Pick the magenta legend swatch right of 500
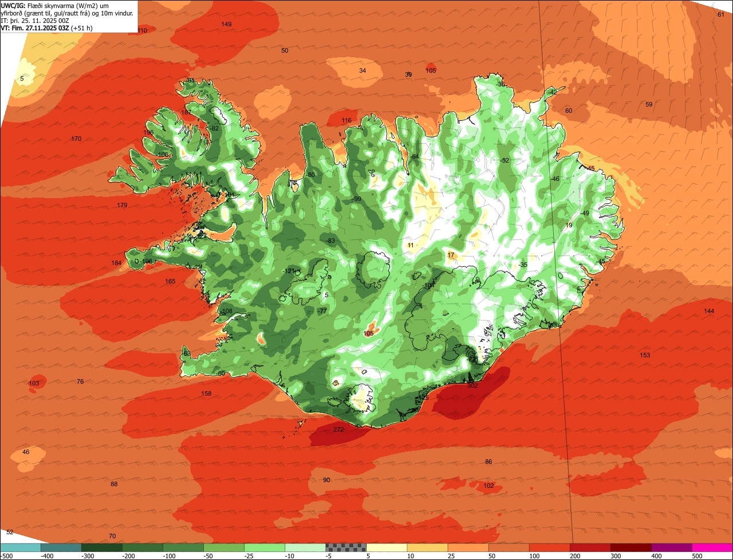733x560 pixels. coord(713,547)
